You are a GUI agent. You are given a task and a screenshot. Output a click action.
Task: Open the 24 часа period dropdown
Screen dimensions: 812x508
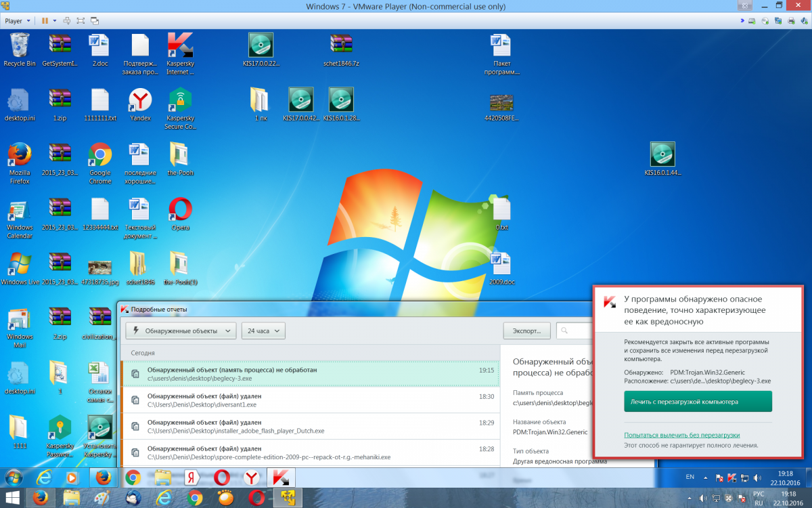tap(263, 331)
